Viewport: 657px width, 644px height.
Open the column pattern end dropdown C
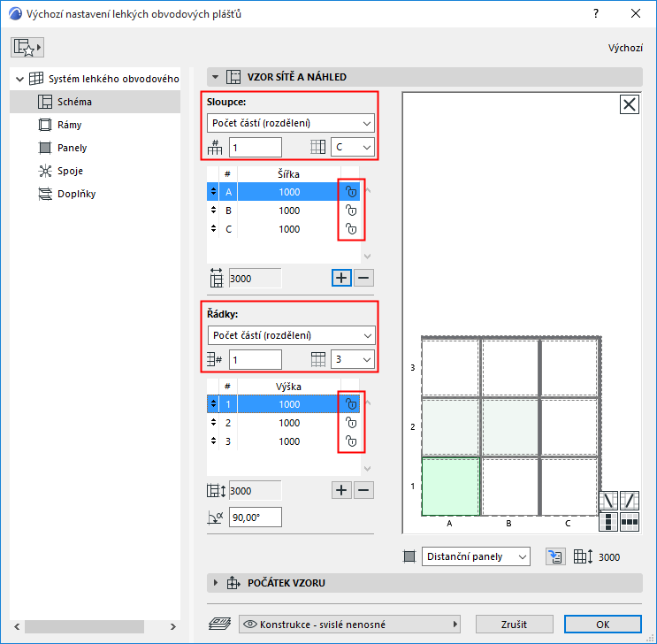(x=353, y=147)
